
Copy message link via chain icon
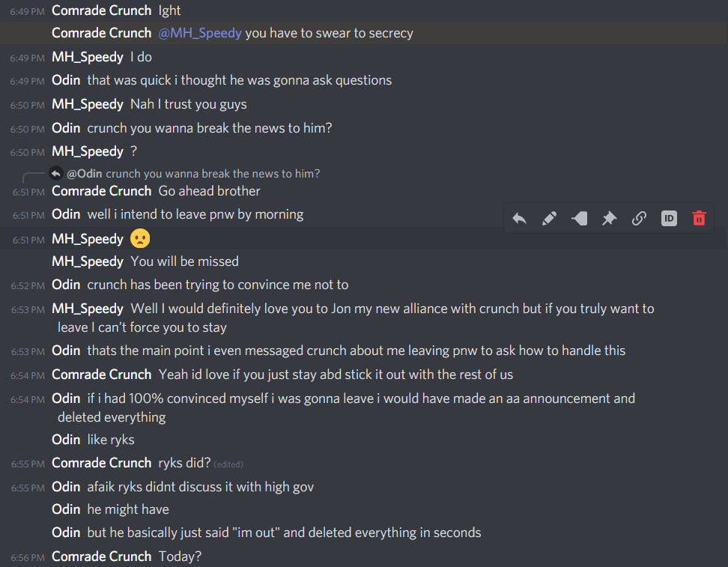tap(639, 218)
